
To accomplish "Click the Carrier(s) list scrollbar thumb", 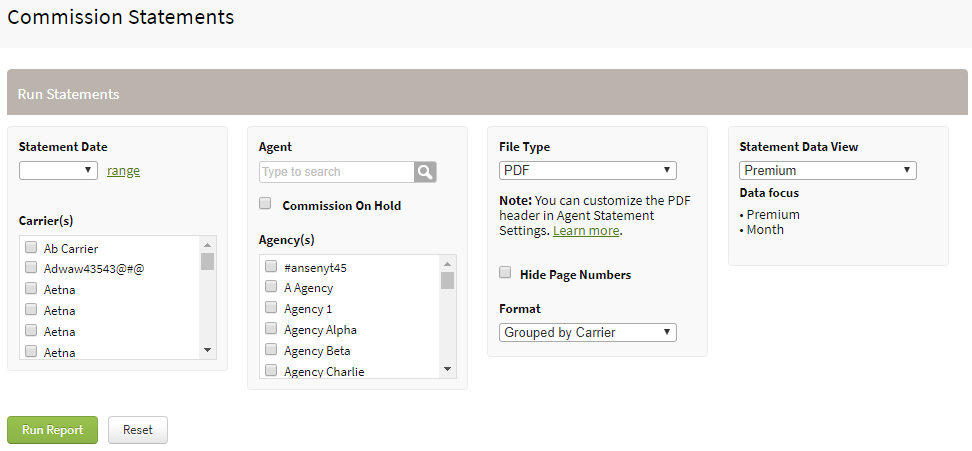I will click(x=208, y=261).
